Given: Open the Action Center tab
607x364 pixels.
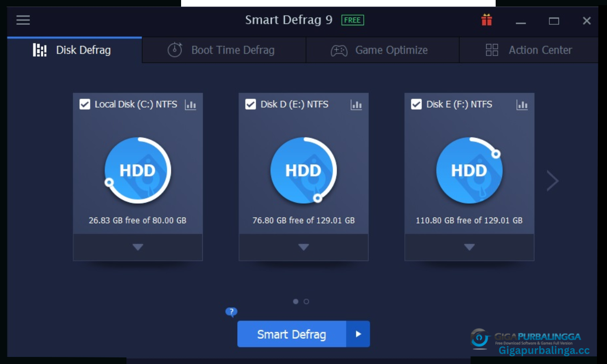Looking at the screenshot, I should click(528, 50).
